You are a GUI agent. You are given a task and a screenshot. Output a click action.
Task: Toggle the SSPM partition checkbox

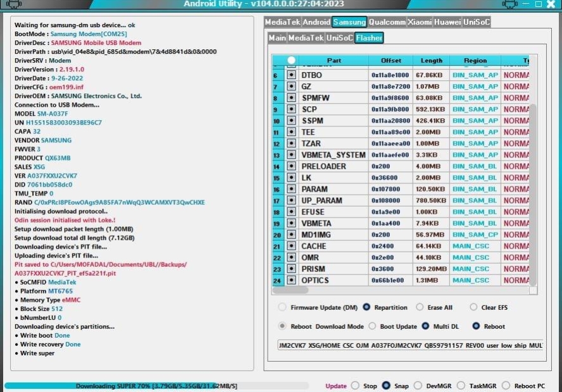coord(291,121)
